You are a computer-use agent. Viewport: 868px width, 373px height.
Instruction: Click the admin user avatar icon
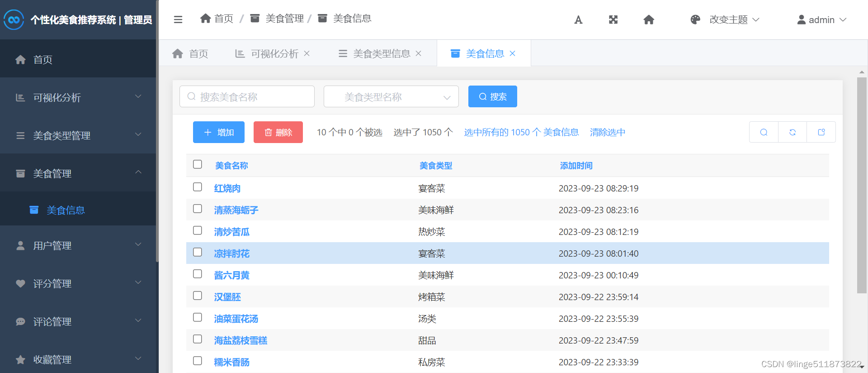click(801, 19)
